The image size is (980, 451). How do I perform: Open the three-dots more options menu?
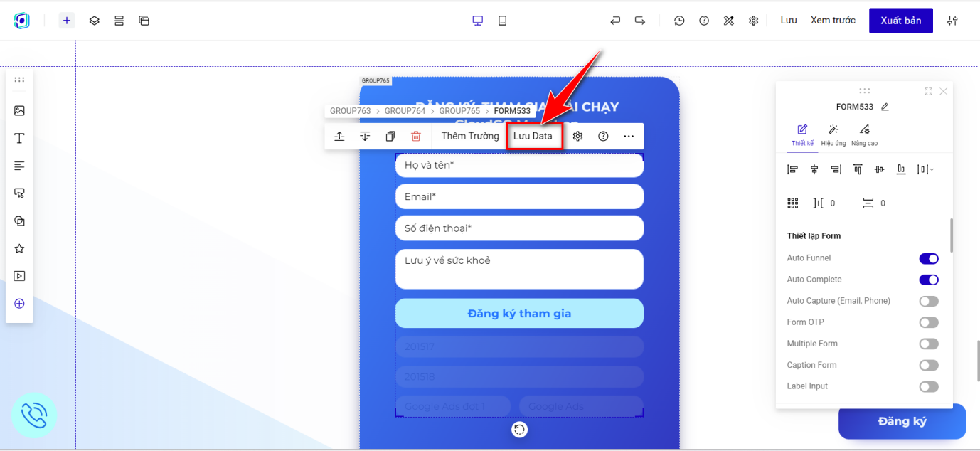tap(629, 137)
